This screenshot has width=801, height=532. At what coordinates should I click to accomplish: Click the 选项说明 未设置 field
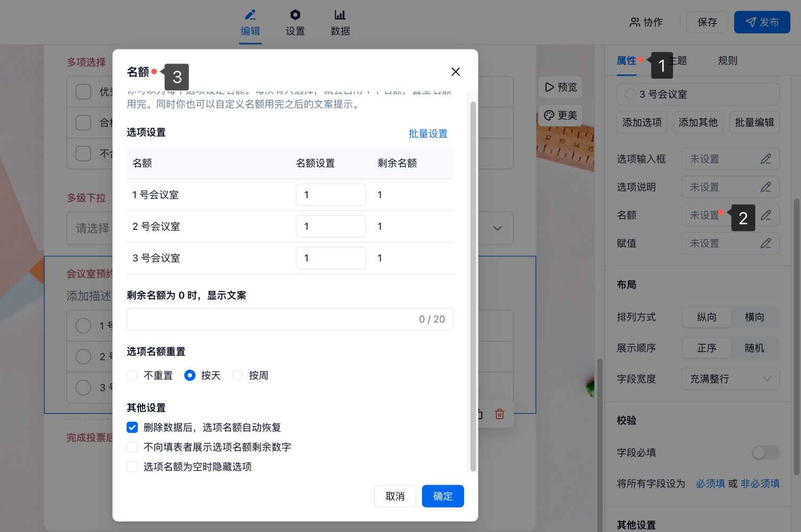[731, 187]
